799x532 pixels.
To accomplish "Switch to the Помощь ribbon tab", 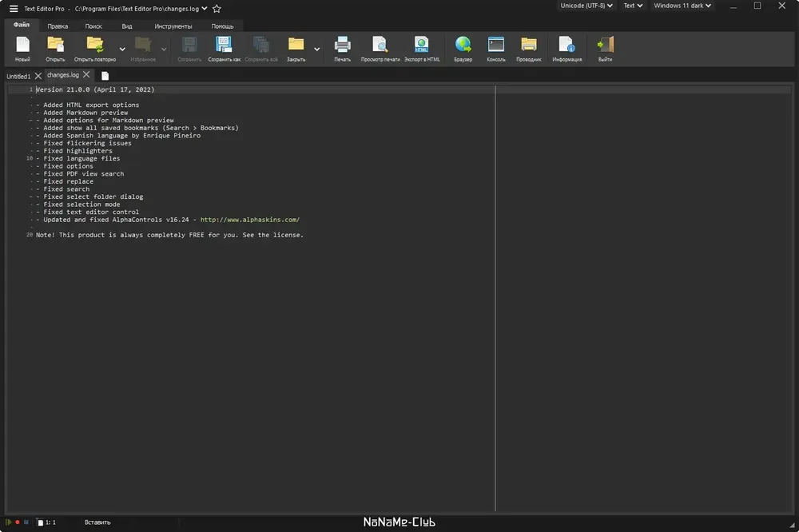I will point(223,26).
